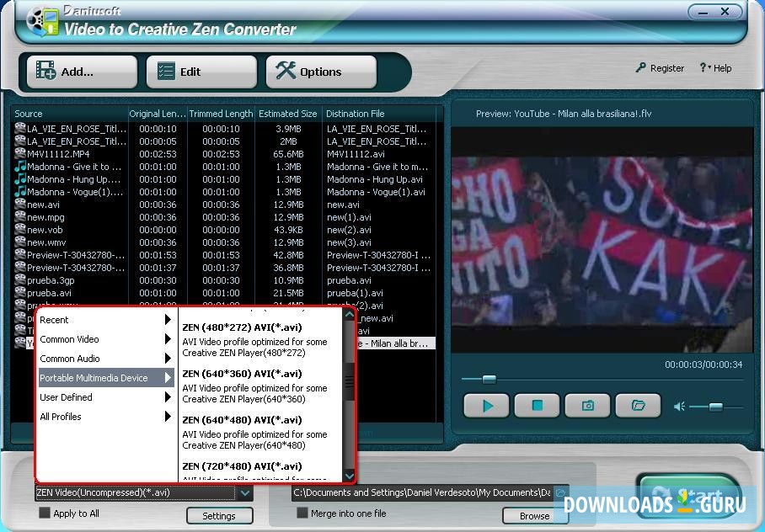Choose ZEN (720*480) AVI profile
Image resolution: width=765 pixels, height=532 pixels.
tap(260, 471)
